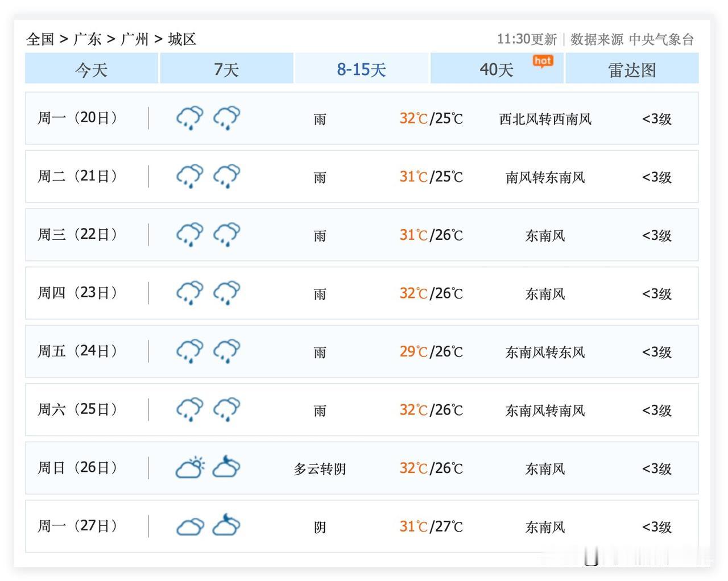Switch to the 7天 forecast tab
Image resolution: width=728 pixels, height=581 pixels.
[226, 69]
